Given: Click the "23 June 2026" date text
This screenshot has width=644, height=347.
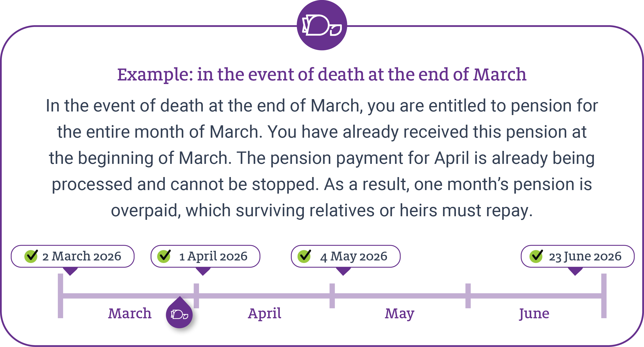Looking at the screenshot, I should [585, 256].
